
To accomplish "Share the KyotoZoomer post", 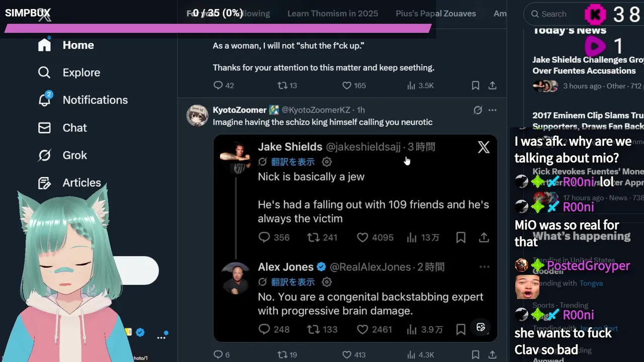I will click(493, 354).
